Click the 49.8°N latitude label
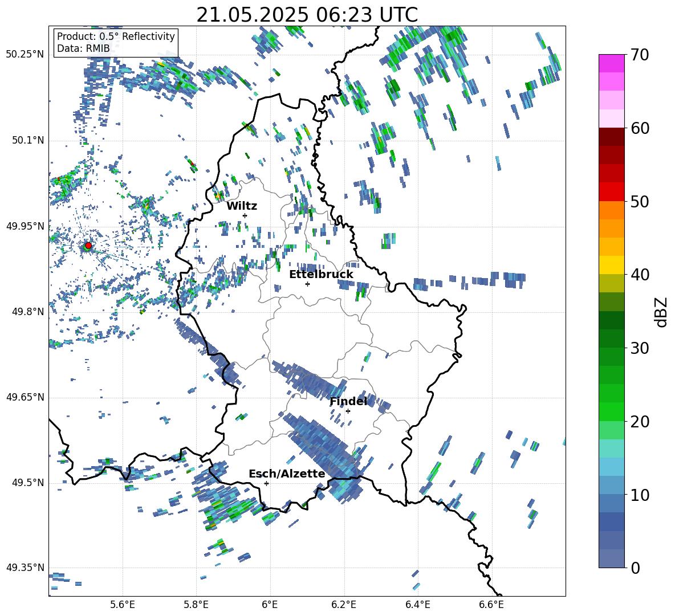Viewport: 675px width, 616px height. 27,312
